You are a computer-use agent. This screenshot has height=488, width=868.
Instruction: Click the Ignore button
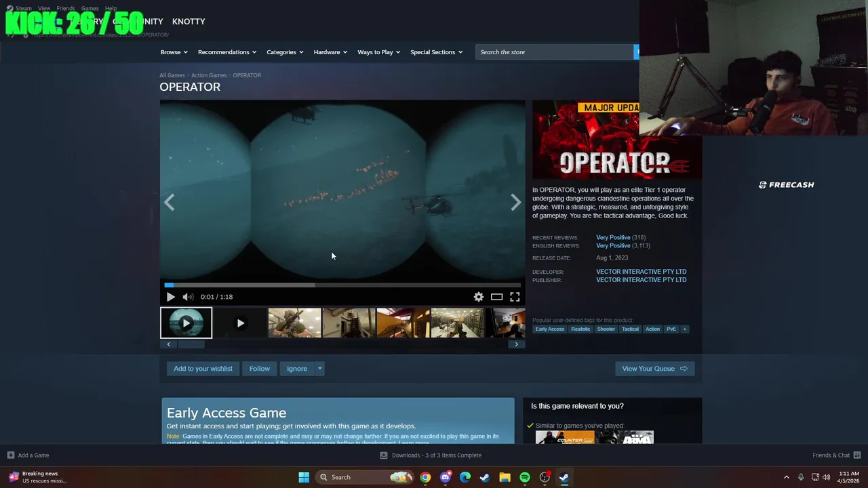click(x=297, y=369)
